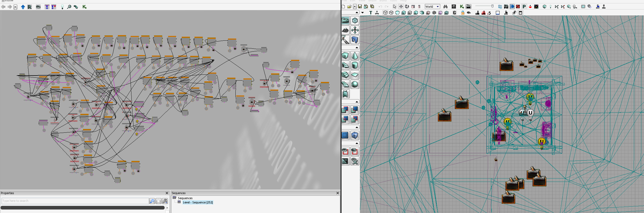Toggle real-time update lightbulb in Kismet
The width and height of the screenshot is (644, 213).
coord(62,7)
